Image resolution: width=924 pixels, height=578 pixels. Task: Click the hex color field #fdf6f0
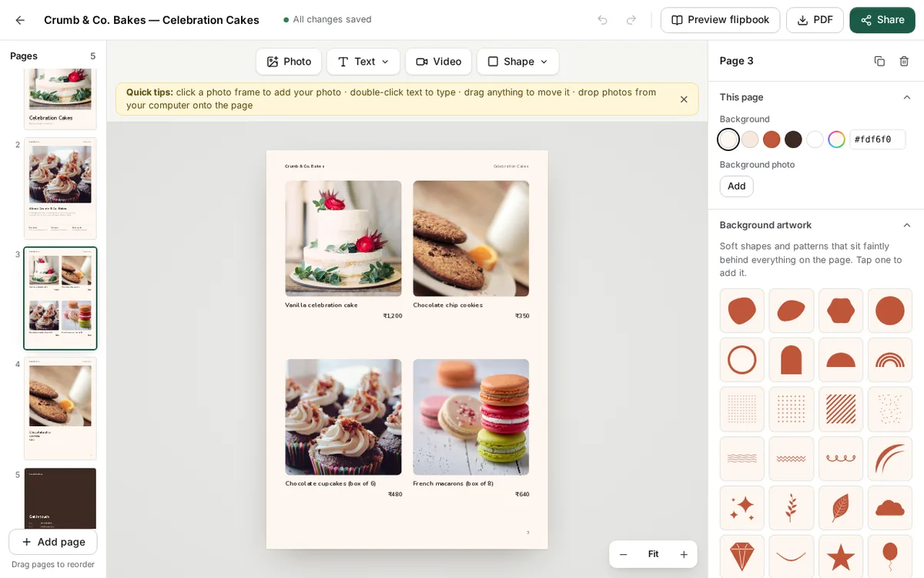coord(878,139)
